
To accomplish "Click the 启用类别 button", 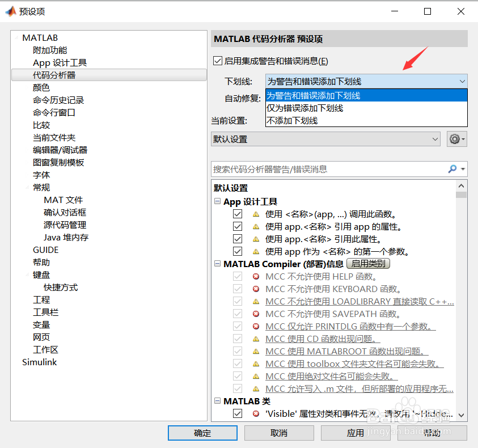I will click(x=367, y=264).
